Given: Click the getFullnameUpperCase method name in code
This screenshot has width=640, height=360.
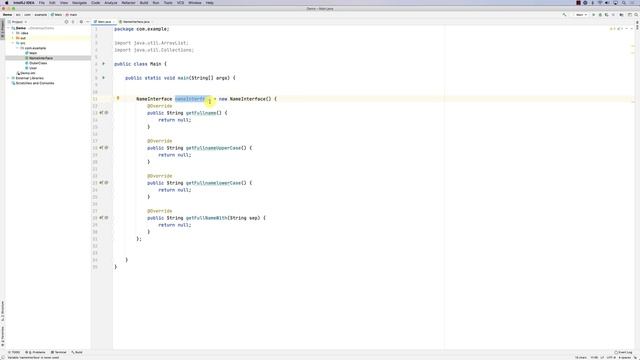Looking at the screenshot, I should click(x=213, y=148).
